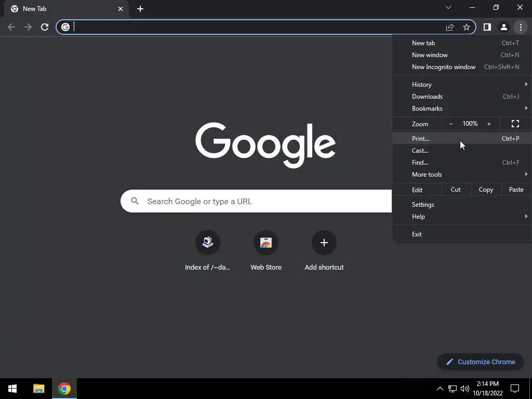This screenshot has height=399, width=532.
Task: Click the Google icon in address bar
Action: point(65,27)
